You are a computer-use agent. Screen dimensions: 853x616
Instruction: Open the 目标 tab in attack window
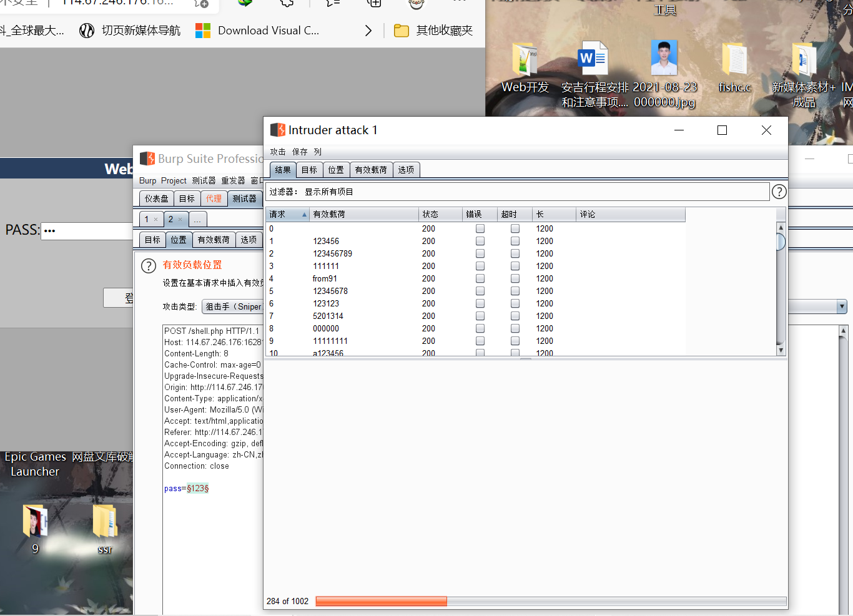click(x=309, y=170)
